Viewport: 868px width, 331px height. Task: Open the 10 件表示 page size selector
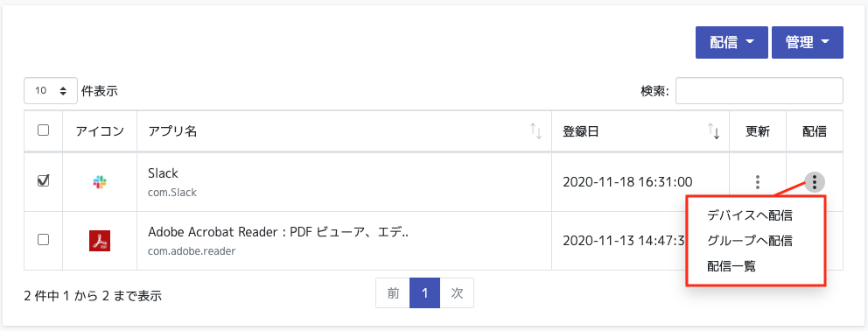click(x=51, y=90)
